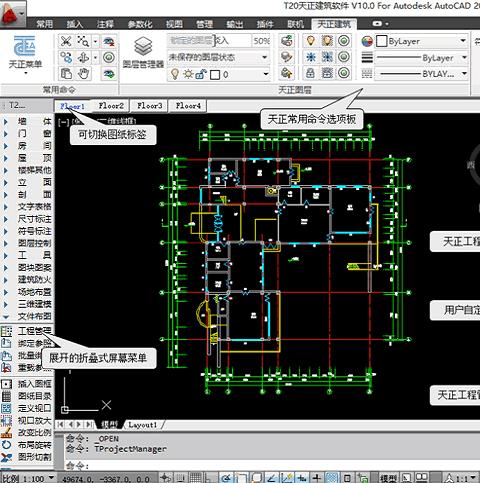Click the lock icon in layer row
Image resolution: width=480 pixels, height=483 pixels.
click(201, 74)
